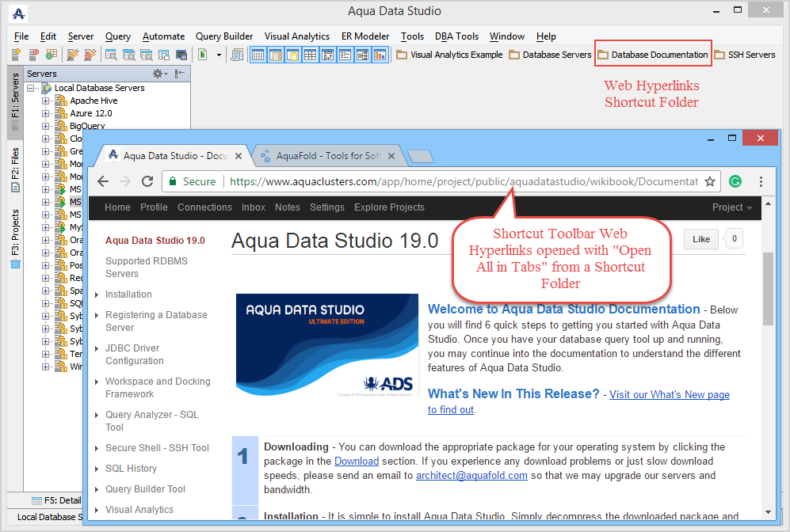Expand the Azure 12.0 tree node
790x532 pixels.
46,113
